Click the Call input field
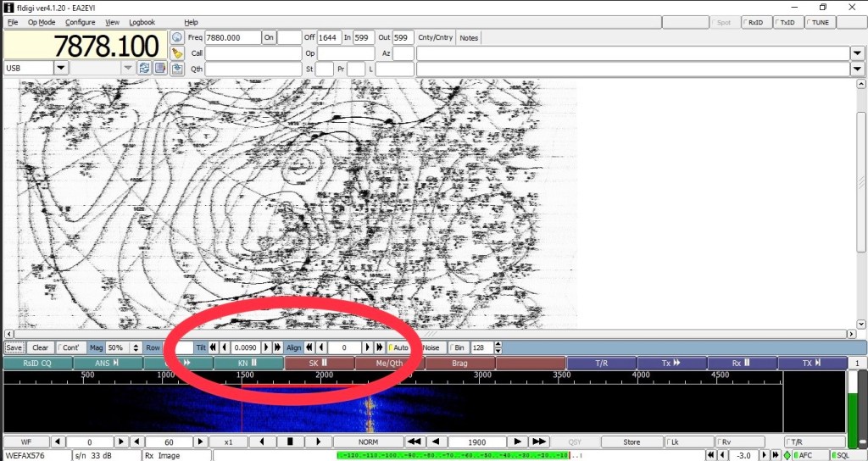This screenshot has width=868, height=461. tap(253, 53)
